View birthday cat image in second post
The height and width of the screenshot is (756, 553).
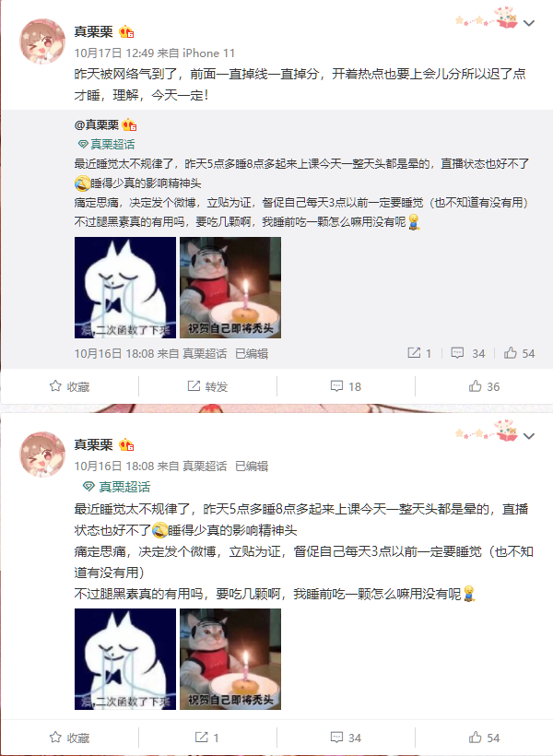pyautogui.click(x=230, y=659)
